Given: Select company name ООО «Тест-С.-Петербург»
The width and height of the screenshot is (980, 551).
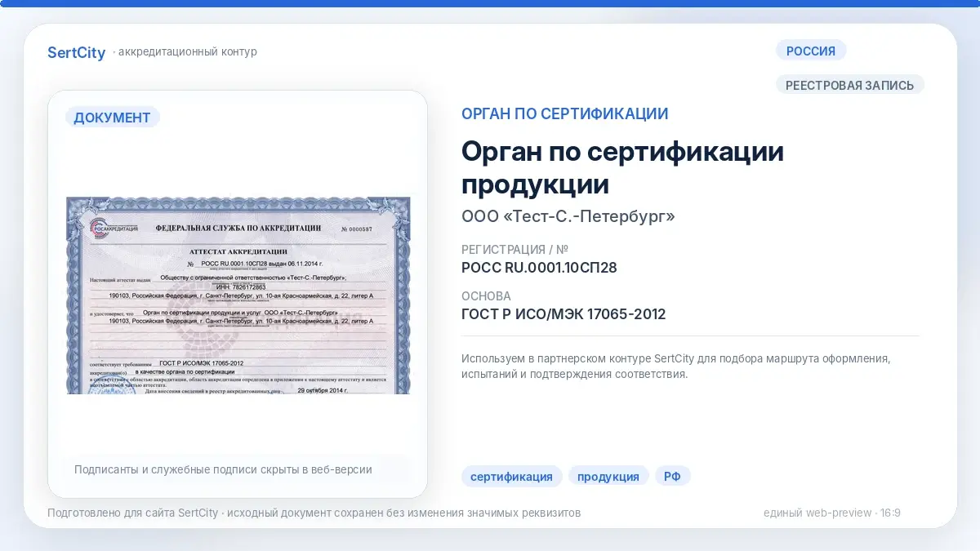Looking at the screenshot, I should pos(568,216).
